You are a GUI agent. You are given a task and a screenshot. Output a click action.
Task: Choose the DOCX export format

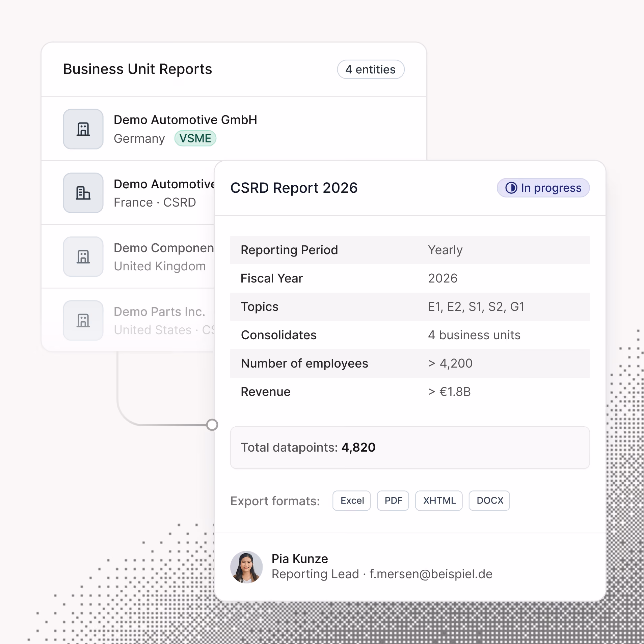[489, 501]
